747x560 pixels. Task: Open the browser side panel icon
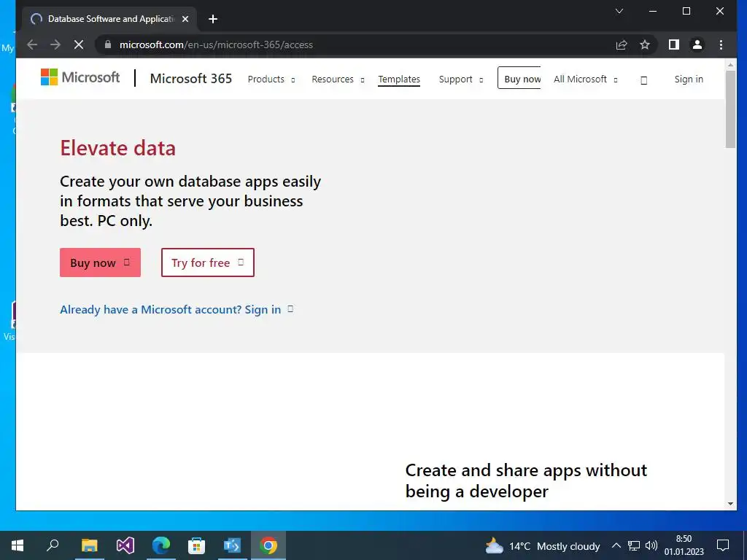(x=673, y=44)
